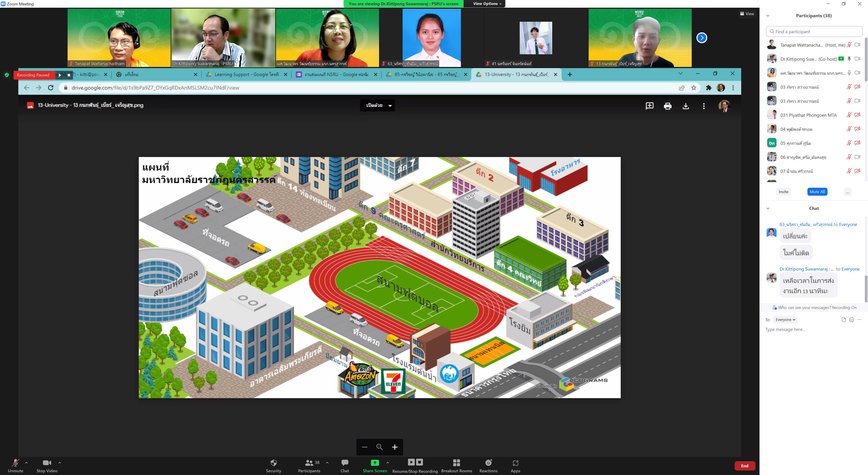
Task: Click the green Share Screen icon
Action: click(x=375, y=463)
